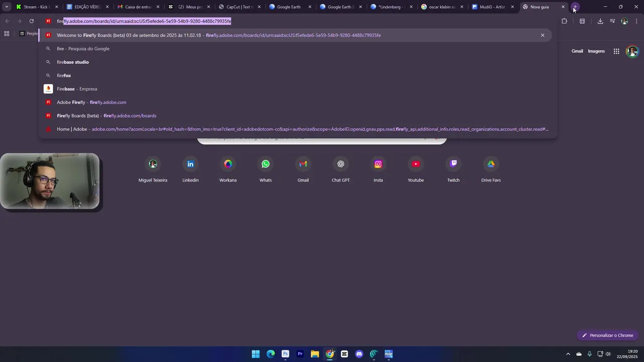Open the Twitch shortcut
This screenshot has width=644, height=362.
[x=453, y=169]
